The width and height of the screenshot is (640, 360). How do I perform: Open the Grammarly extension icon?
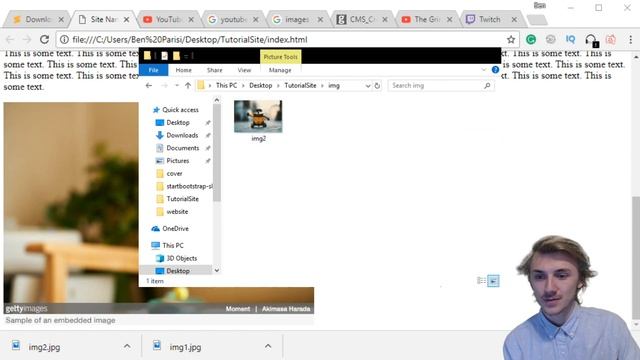(x=531, y=39)
